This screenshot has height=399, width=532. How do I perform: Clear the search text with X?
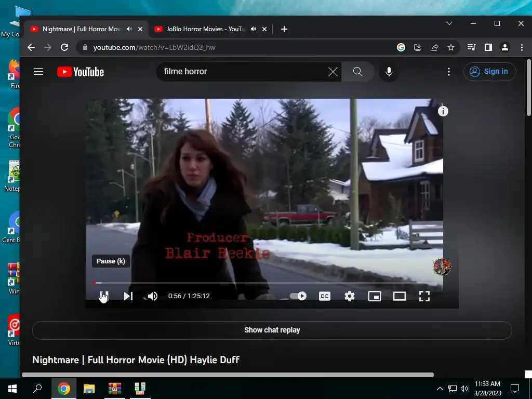point(333,72)
